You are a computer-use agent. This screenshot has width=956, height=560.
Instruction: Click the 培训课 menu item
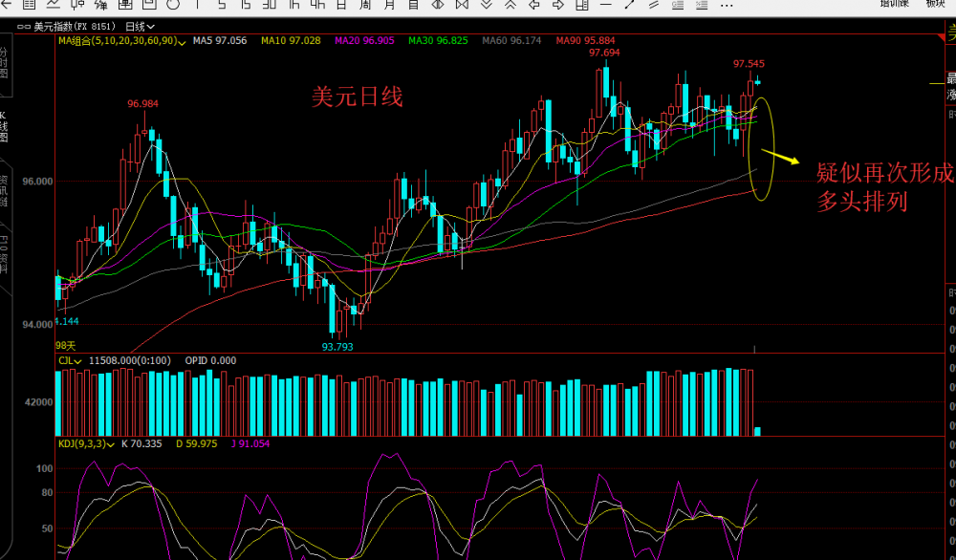pos(894,3)
